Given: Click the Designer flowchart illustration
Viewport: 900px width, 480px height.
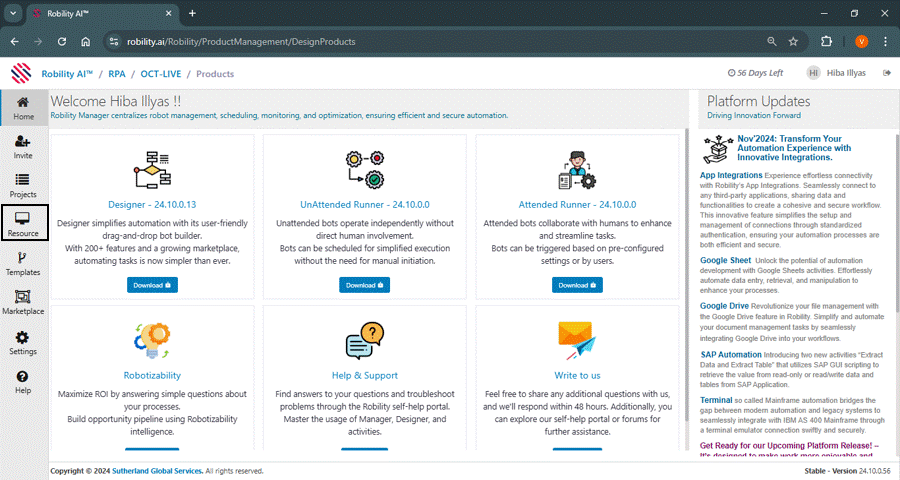Looking at the screenshot, I should tap(152, 170).
